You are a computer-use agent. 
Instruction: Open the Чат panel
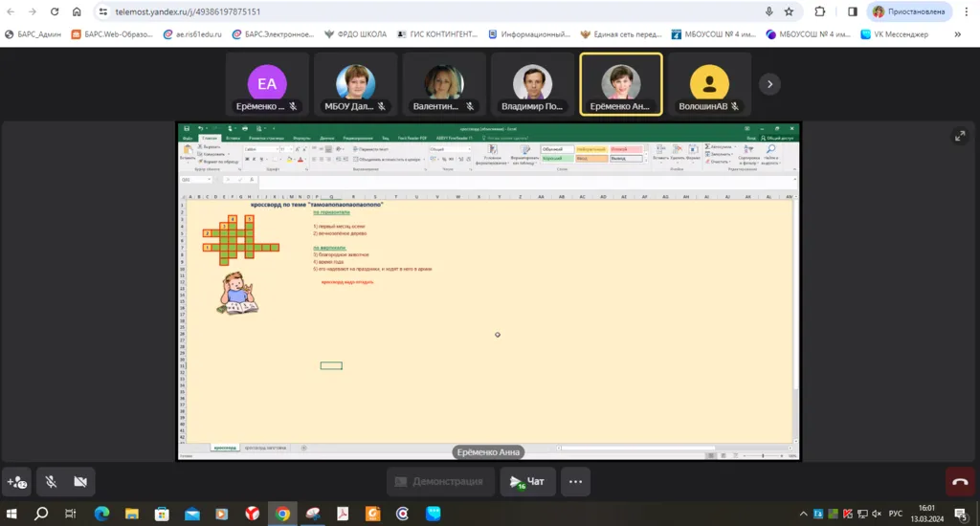[527, 482]
